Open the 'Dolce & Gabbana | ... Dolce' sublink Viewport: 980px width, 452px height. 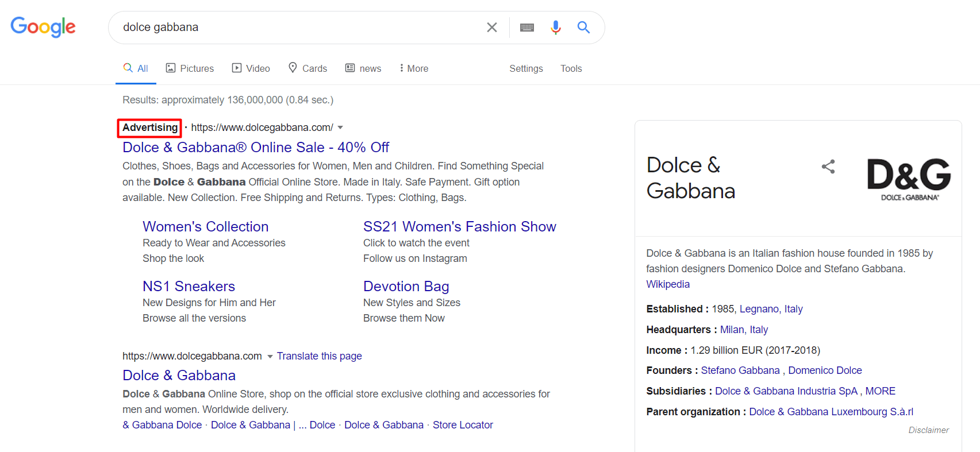point(273,425)
